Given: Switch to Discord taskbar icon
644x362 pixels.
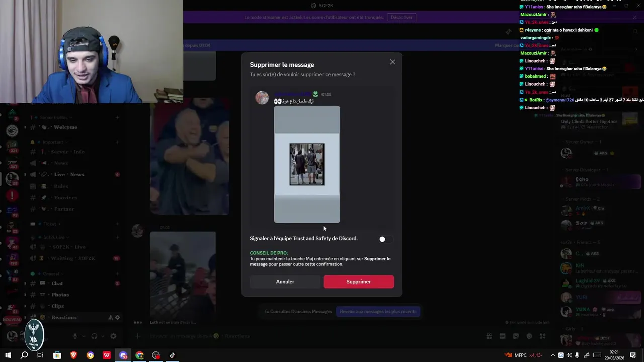Looking at the screenshot, I should [123, 355].
